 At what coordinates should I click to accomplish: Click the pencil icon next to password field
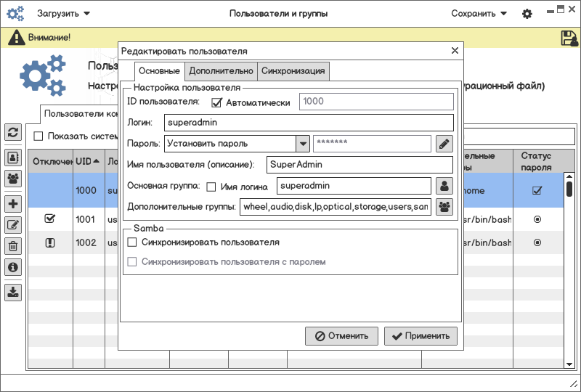[444, 144]
